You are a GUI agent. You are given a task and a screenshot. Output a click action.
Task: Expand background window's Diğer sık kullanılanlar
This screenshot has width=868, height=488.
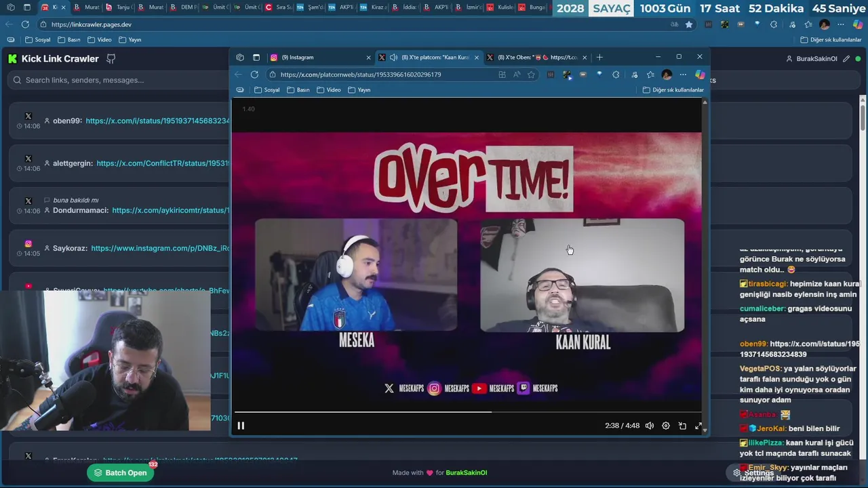831,40
